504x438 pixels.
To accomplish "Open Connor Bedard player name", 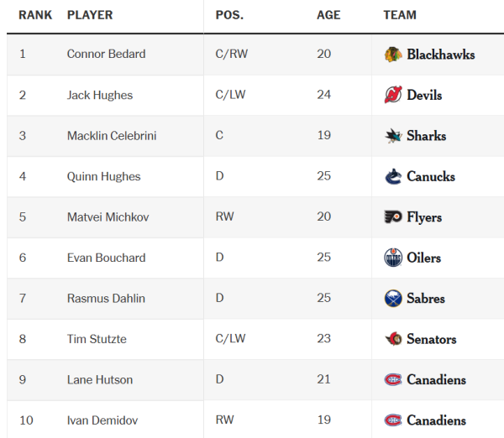I will click(106, 55).
